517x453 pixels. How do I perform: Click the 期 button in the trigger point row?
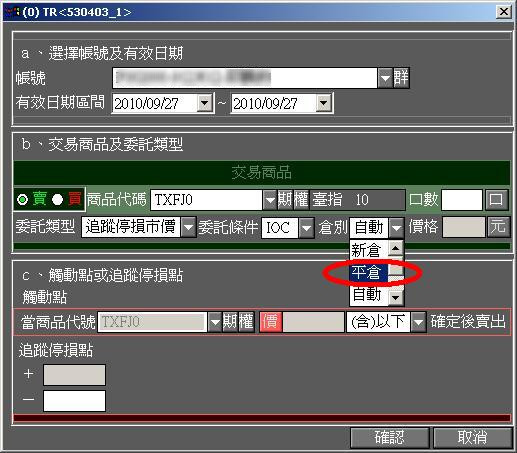[x=230, y=322]
